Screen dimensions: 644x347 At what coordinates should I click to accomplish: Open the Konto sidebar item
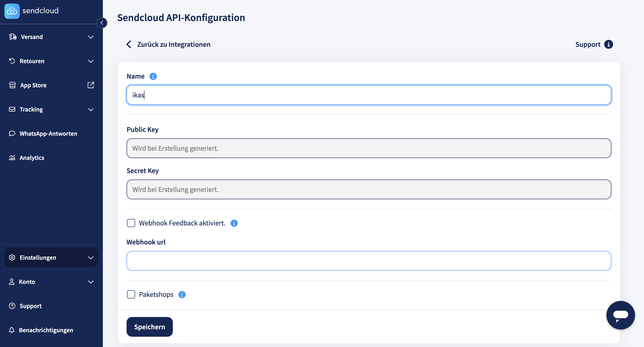(51, 281)
